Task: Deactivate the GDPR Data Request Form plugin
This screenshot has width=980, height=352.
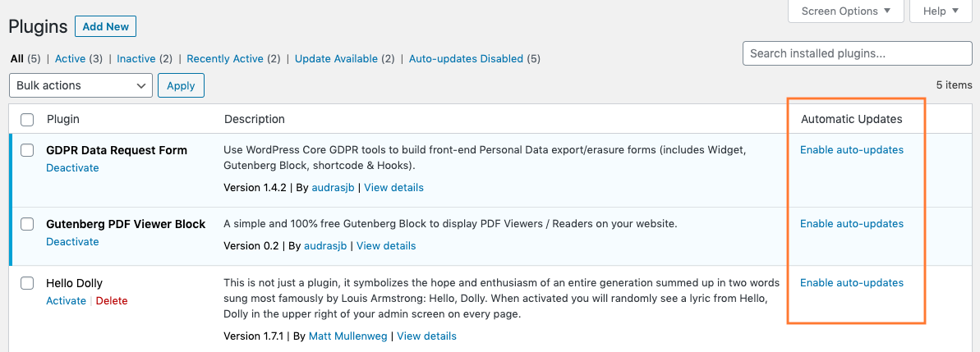Action: [x=72, y=168]
